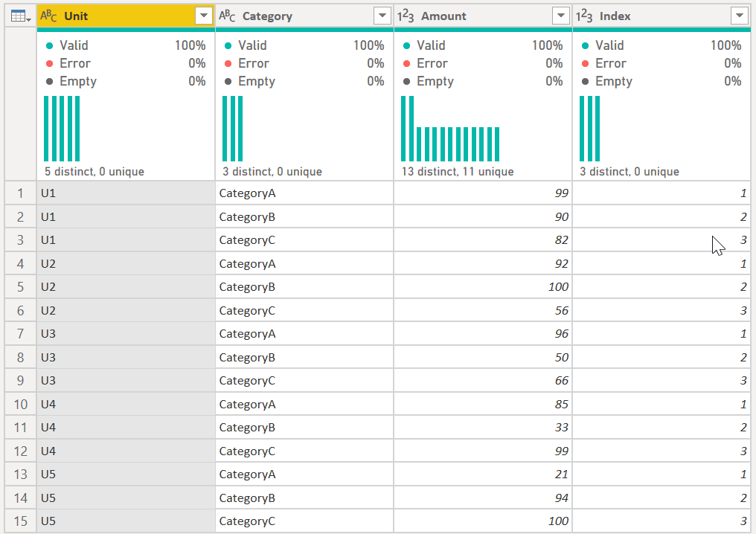Select CategoryB cell in row 5
Image resolution: width=756 pixels, height=534 pixels.
point(304,287)
